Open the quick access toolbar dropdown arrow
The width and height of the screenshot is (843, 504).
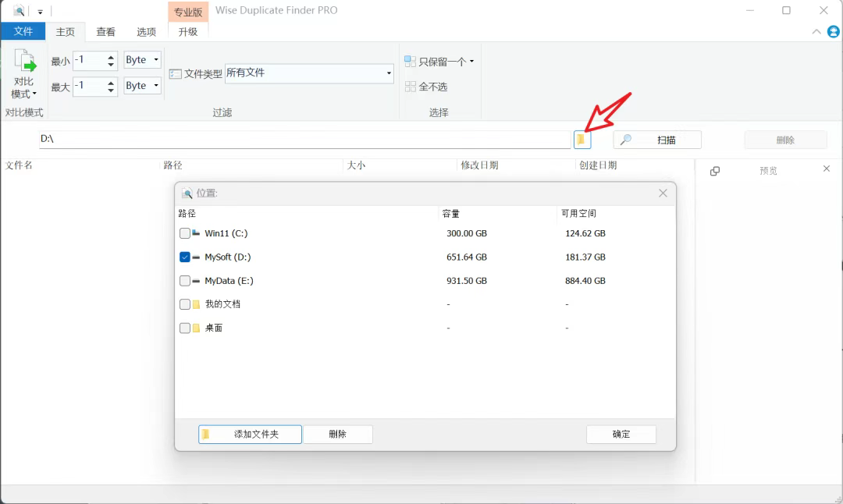point(41,11)
